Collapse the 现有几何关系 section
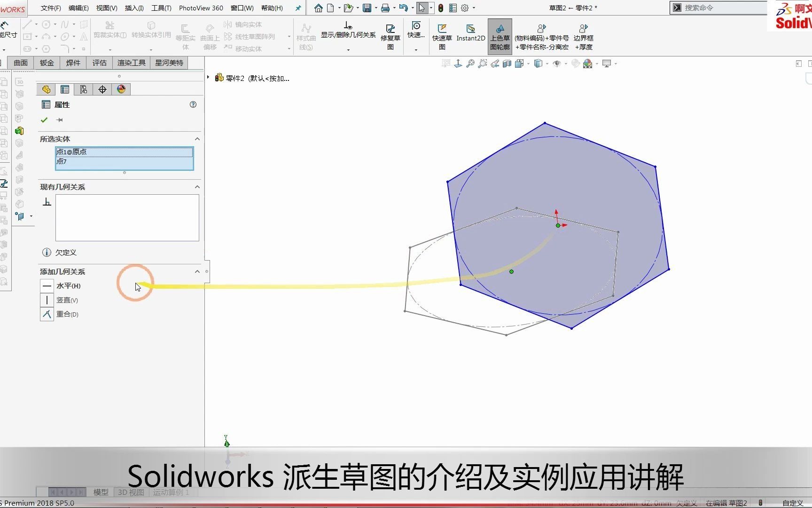Viewport: 812px width, 508px height. coord(197,187)
